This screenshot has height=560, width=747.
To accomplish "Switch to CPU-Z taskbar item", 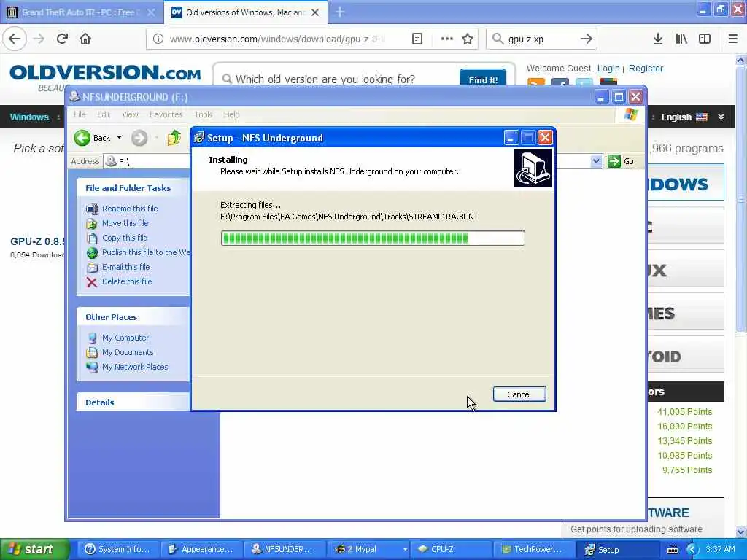I will (x=449, y=549).
